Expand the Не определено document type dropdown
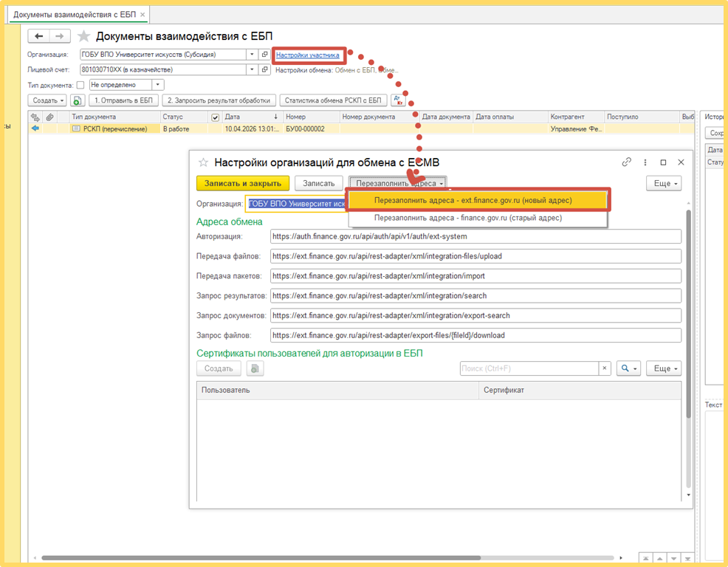The width and height of the screenshot is (728, 567). click(158, 85)
